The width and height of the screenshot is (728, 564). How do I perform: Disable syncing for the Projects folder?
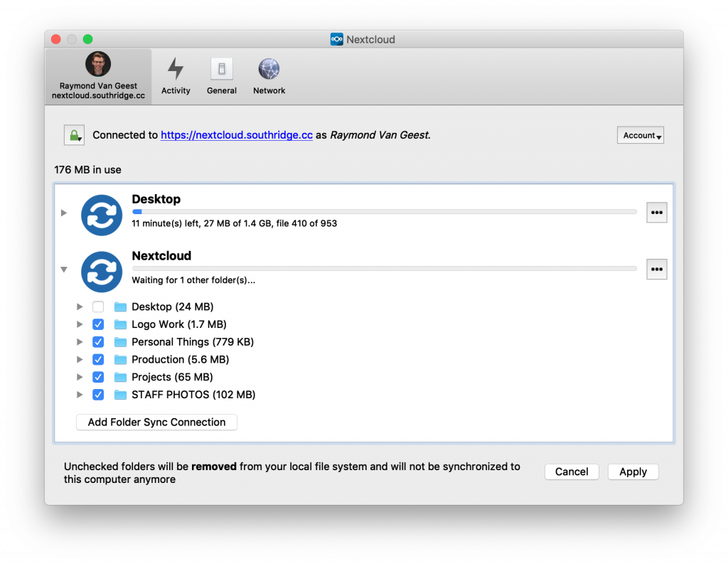pyautogui.click(x=98, y=377)
